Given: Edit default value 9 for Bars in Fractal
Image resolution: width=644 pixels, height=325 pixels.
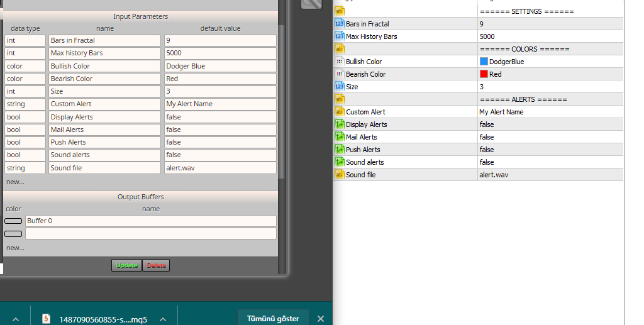Looking at the screenshot, I should [221, 40].
